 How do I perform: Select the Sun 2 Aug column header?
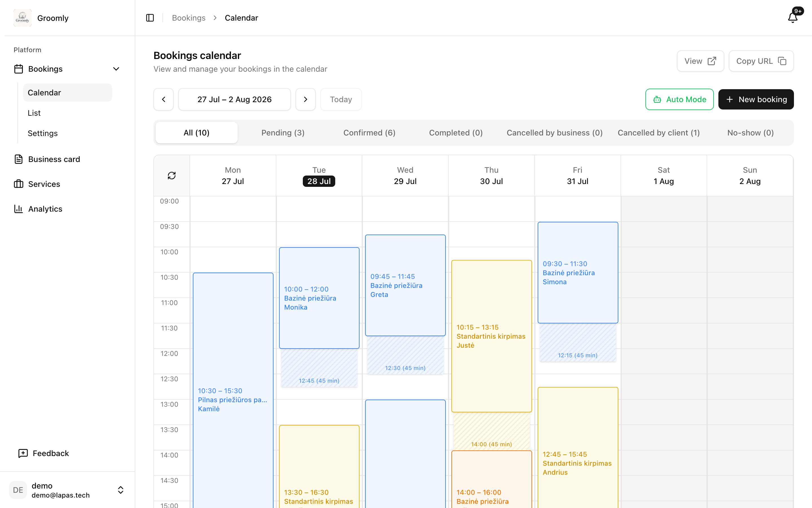coord(750,176)
